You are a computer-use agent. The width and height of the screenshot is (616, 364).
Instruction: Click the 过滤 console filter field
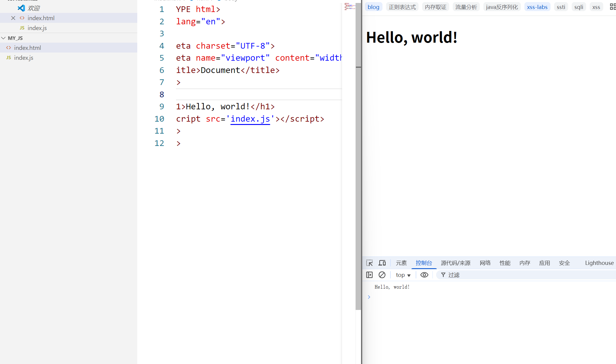[526, 275]
